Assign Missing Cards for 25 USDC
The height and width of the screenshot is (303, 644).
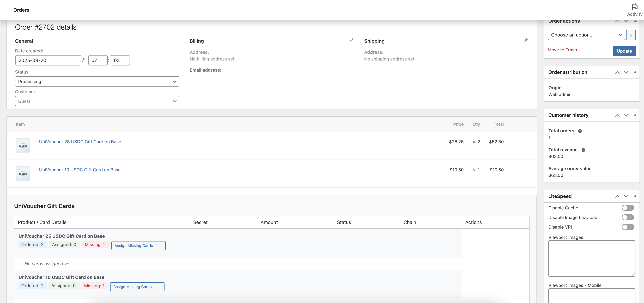click(138, 245)
